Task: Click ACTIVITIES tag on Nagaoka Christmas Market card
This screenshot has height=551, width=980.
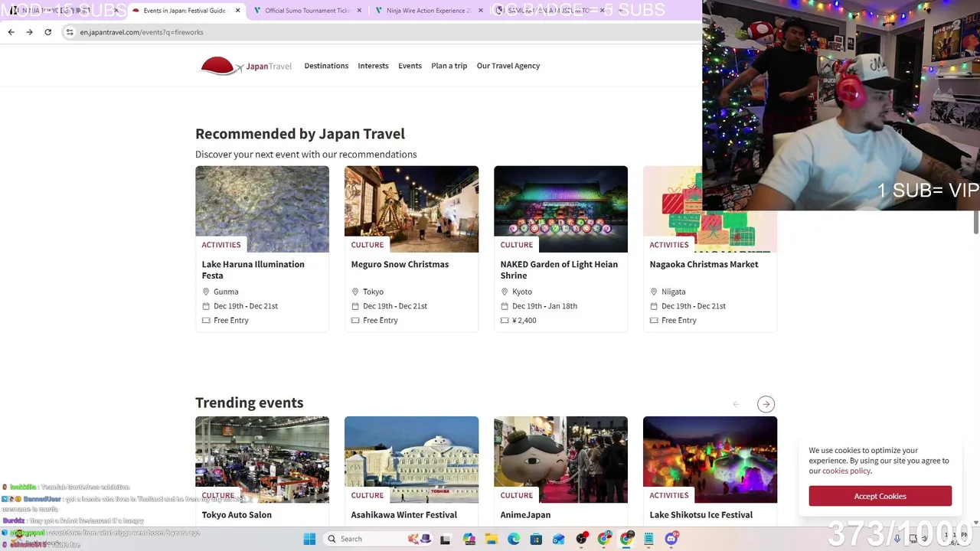Action: pyautogui.click(x=669, y=245)
